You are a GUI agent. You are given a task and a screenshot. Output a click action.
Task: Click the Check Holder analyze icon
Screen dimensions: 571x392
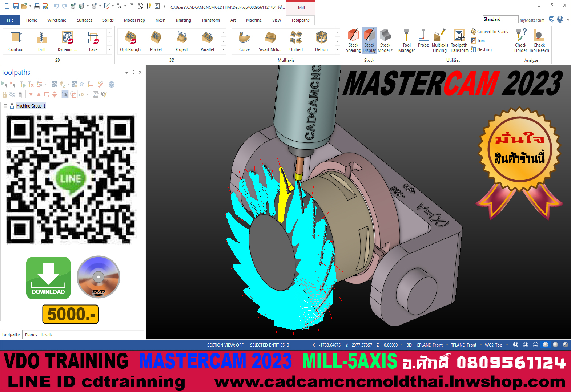pos(520,41)
